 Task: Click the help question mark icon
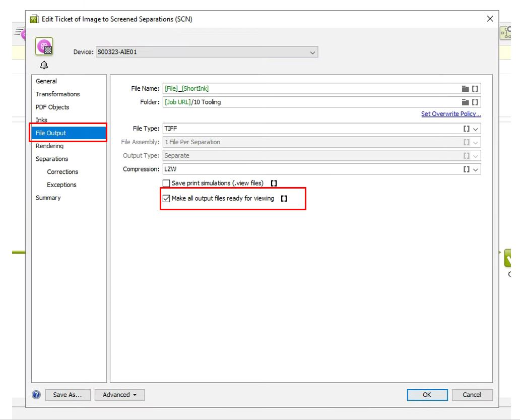tap(36, 394)
